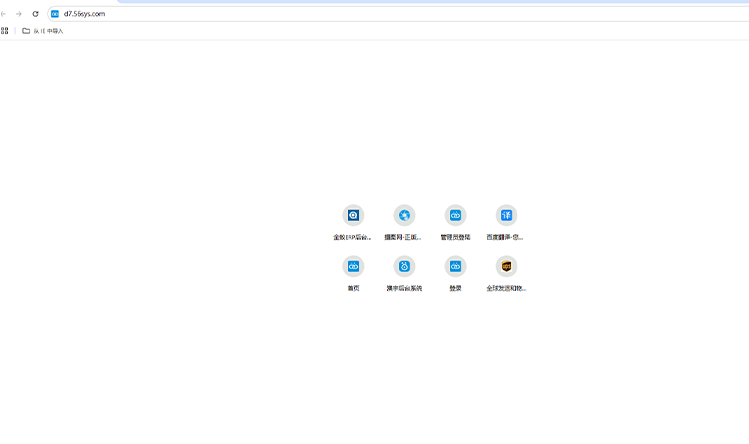Select the '全球发运' text label under UPS
Screen dimensions: 749x444
point(506,288)
